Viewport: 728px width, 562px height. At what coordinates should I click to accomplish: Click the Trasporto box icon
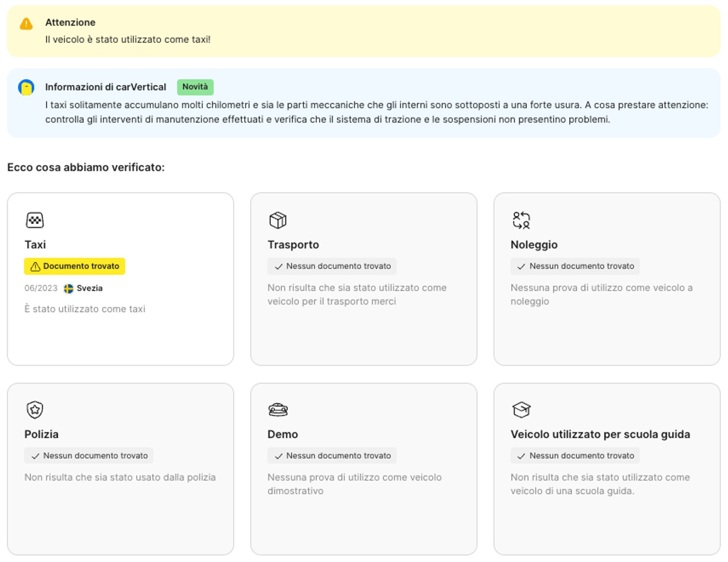(278, 220)
